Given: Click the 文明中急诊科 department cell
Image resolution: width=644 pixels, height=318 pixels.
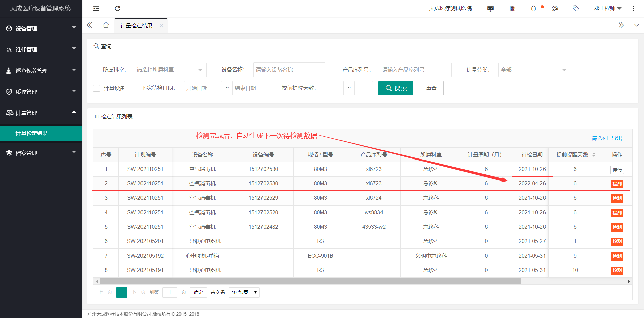Looking at the screenshot, I should [431, 256].
